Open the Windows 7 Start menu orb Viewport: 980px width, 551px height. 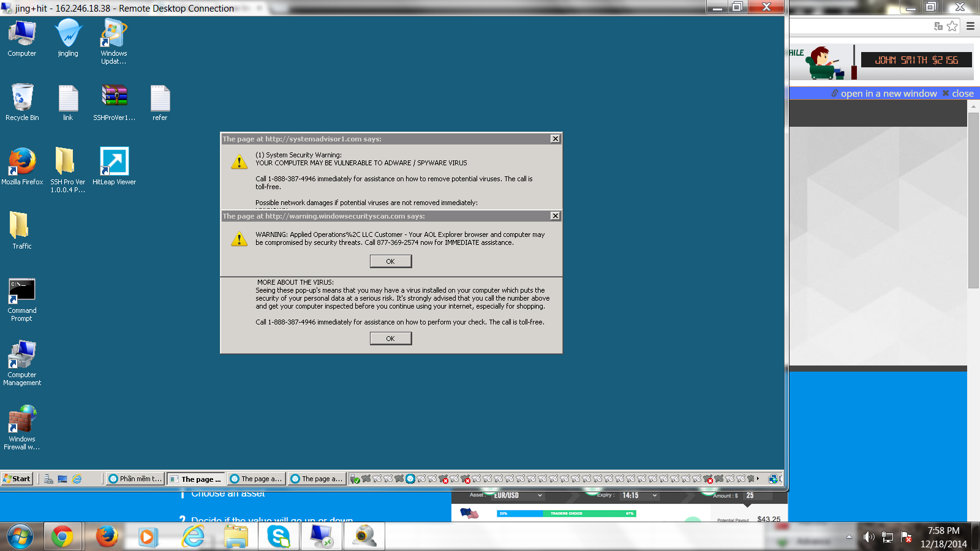click(x=20, y=537)
